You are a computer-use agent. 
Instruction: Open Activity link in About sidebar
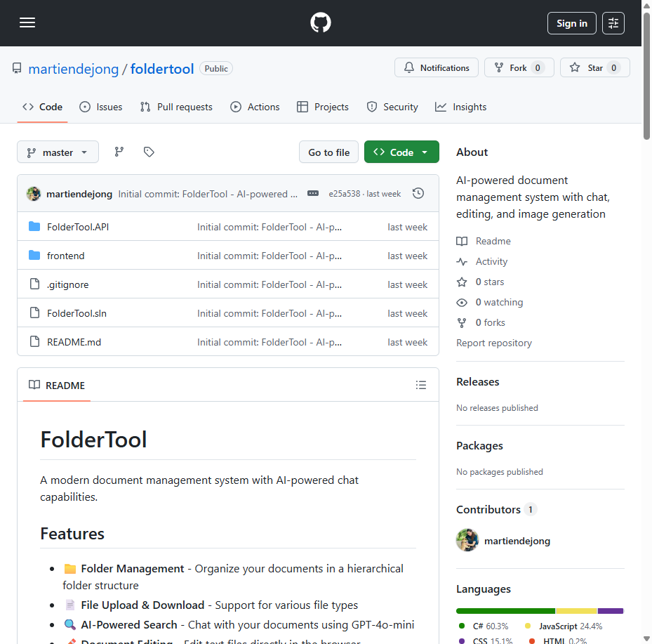(x=482, y=261)
